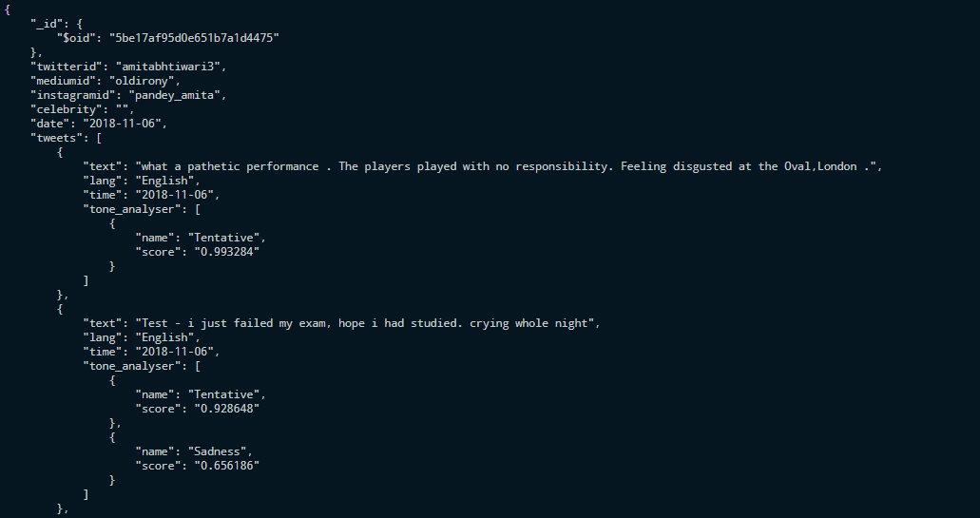Click the "_id" key
Screen dimensions: 980x518
click(x=47, y=24)
